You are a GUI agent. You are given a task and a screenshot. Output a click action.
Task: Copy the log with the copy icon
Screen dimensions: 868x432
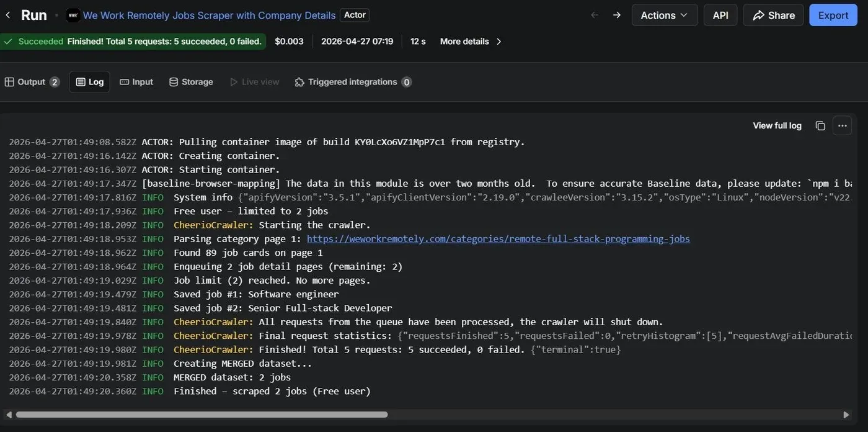coord(820,125)
